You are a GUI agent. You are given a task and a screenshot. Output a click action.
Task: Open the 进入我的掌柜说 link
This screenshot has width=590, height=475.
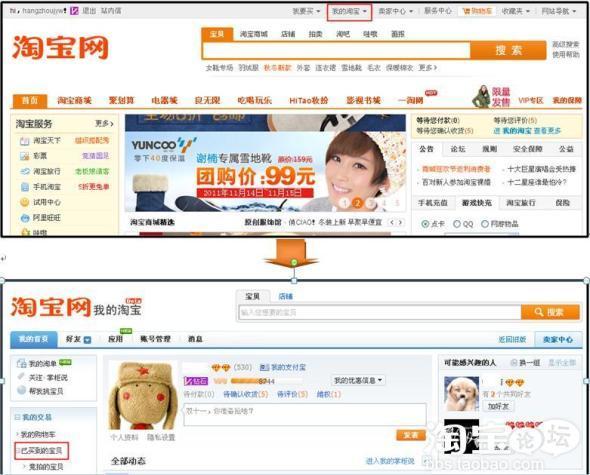pos(390,461)
